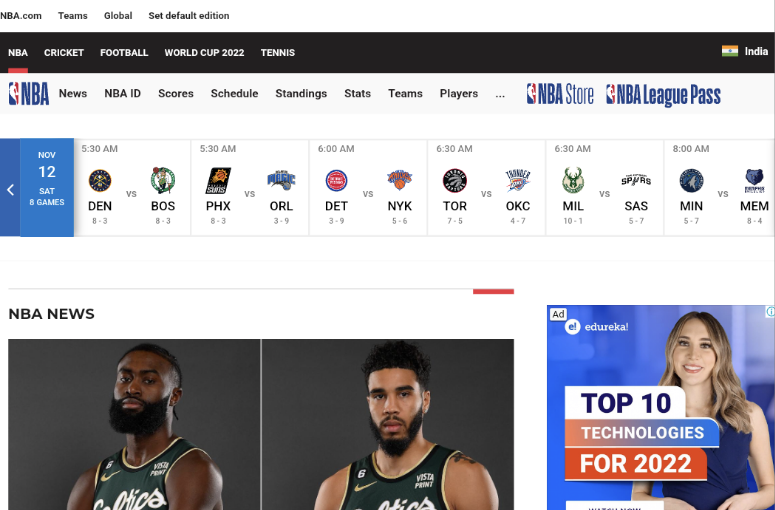Select the CRICKET tab
775x510 pixels.
(x=64, y=52)
